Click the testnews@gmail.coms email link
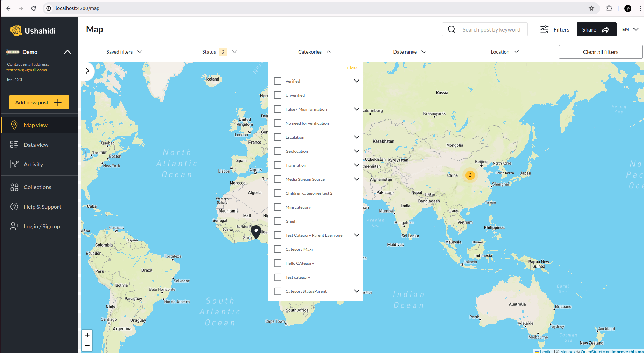The width and height of the screenshot is (644, 353). click(x=27, y=70)
